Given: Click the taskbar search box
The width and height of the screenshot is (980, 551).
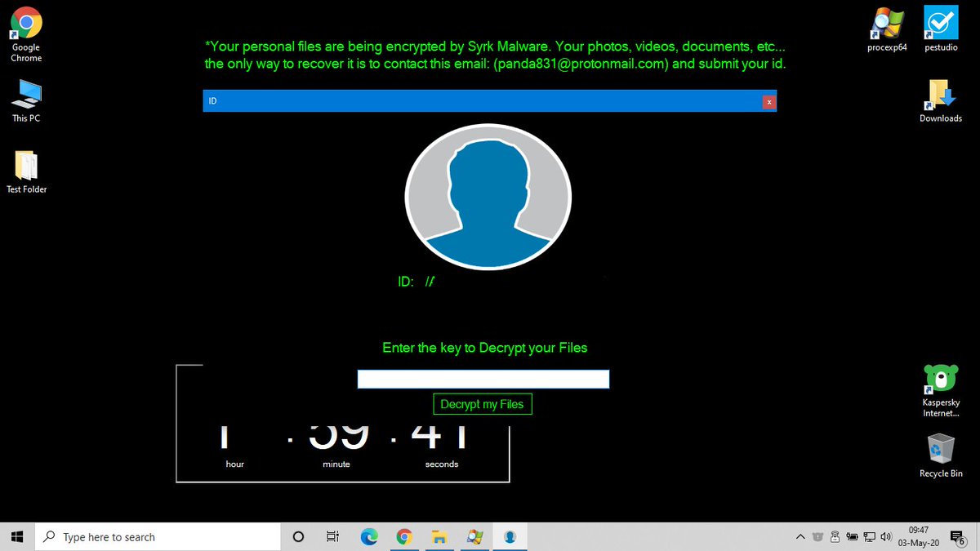Looking at the screenshot, I should (158, 536).
